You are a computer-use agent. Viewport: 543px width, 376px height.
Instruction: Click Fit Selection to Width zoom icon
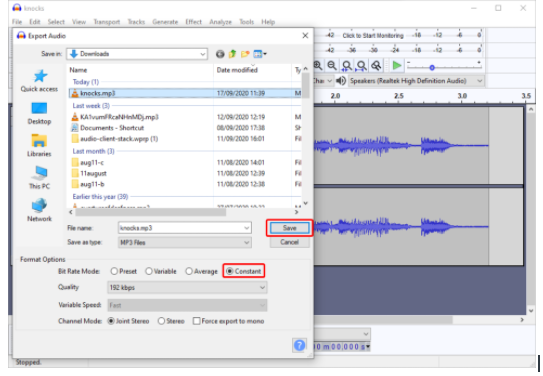click(x=347, y=65)
